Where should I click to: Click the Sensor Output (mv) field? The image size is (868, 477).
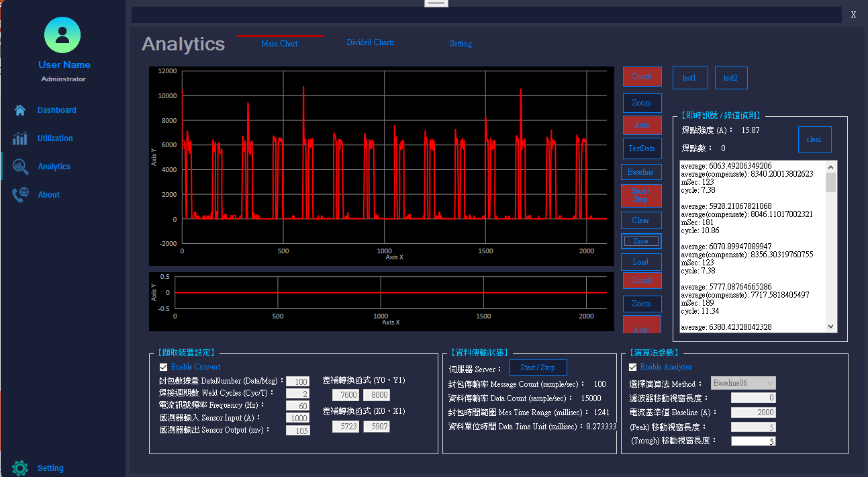[297, 431]
